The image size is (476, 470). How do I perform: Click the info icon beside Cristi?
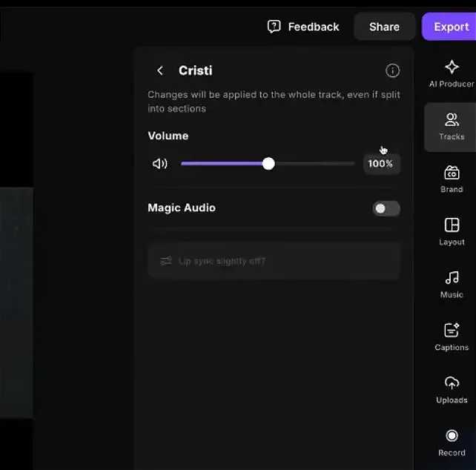click(392, 70)
